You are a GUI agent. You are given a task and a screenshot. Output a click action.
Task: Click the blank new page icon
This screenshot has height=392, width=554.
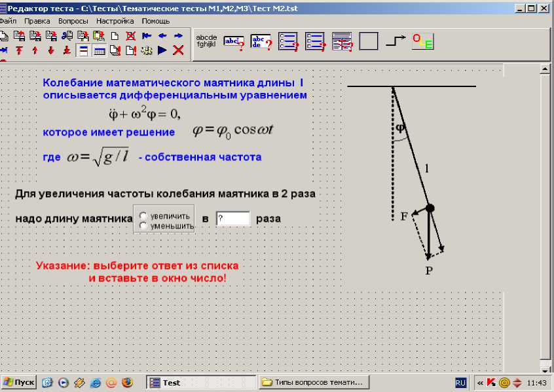115,36
